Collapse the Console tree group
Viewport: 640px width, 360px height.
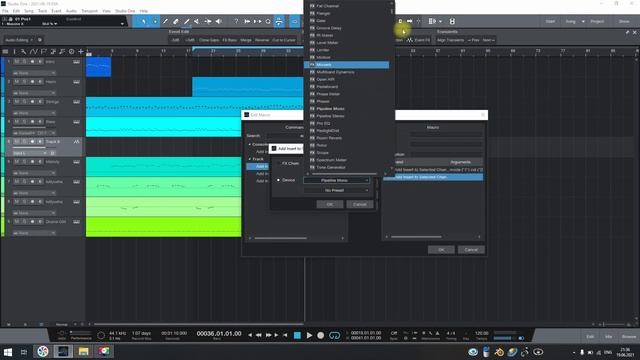click(x=250, y=144)
